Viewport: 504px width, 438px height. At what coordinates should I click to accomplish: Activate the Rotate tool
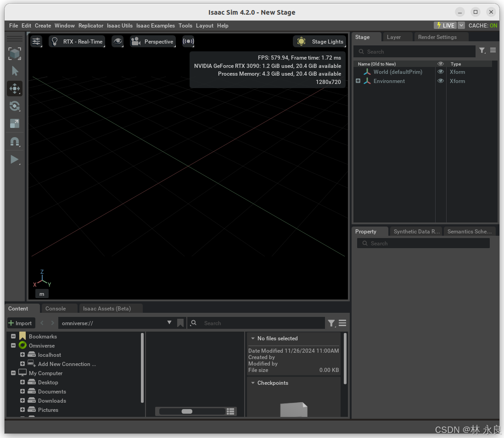point(15,106)
